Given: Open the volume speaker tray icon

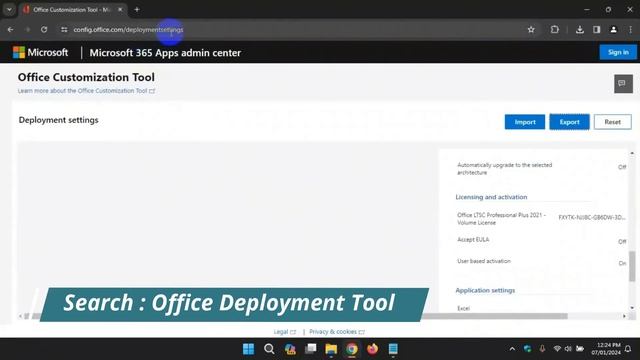Looking at the screenshot, I should (x=568, y=349).
